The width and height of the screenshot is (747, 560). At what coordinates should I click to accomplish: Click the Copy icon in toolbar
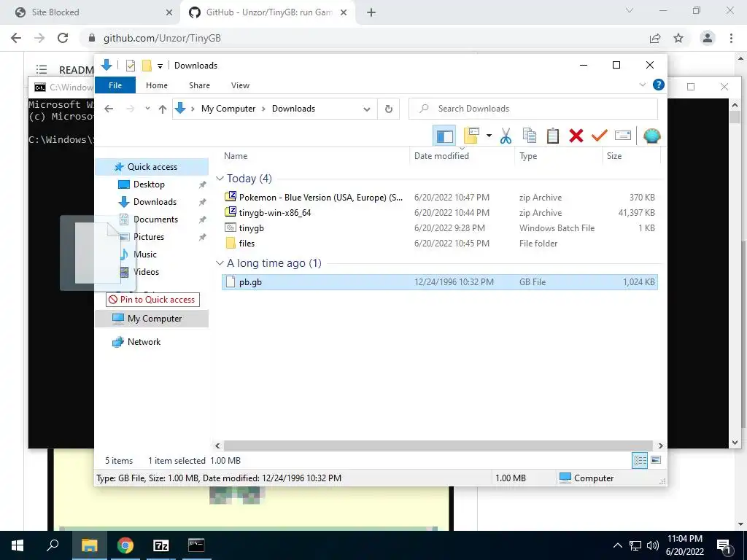(530, 136)
